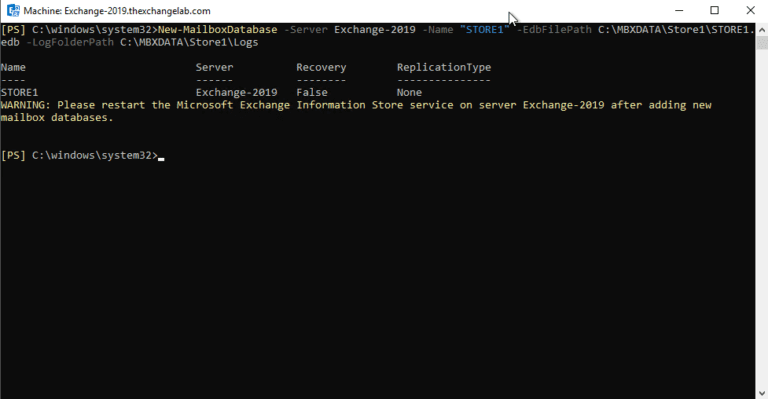Image resolution: width=768 pixels, height=399 pixels.
Task: Click the STORE1 value in the output row
Action: point(20,93)
